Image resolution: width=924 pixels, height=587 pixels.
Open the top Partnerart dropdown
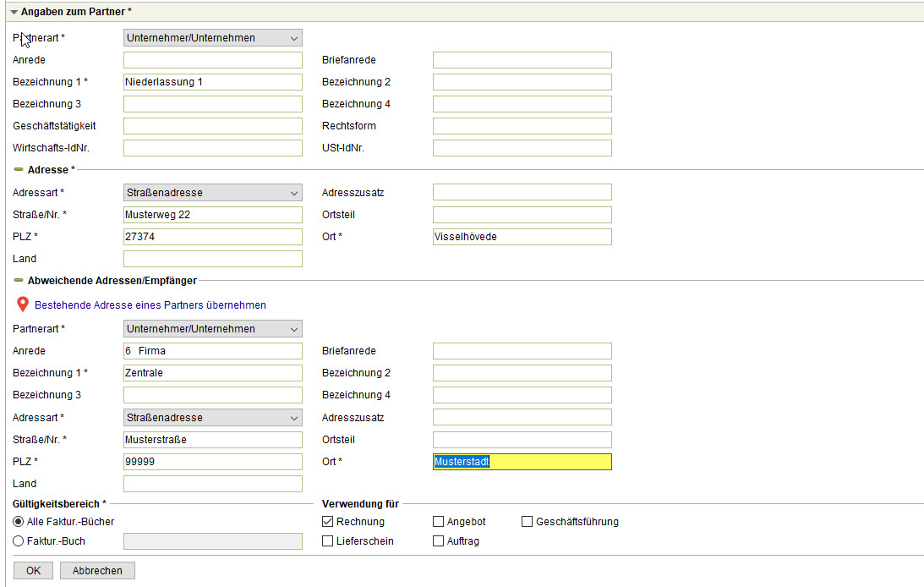212,38
